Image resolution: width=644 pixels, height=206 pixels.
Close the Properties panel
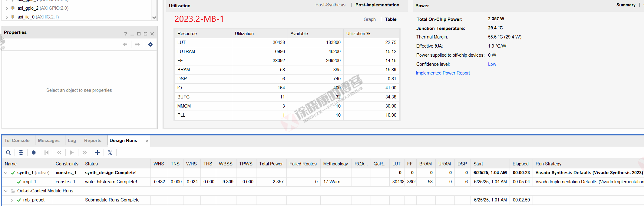(152, 34)
